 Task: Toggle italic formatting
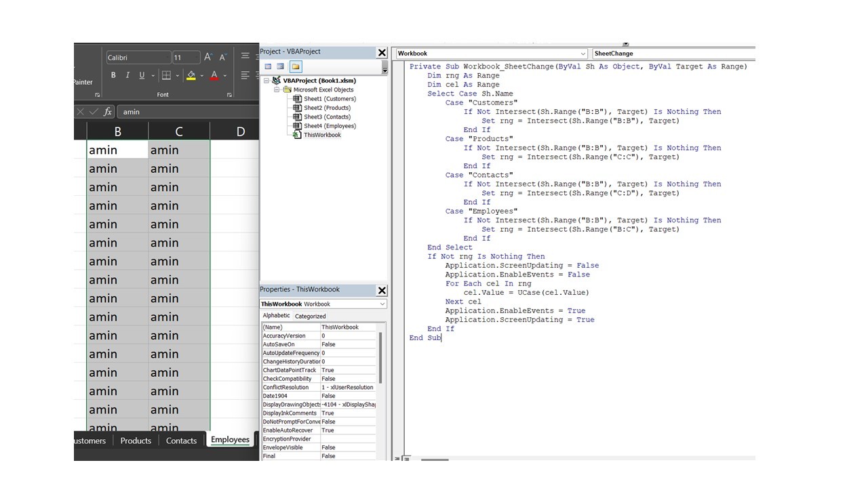pyautogui.click(x=127, y=75)
